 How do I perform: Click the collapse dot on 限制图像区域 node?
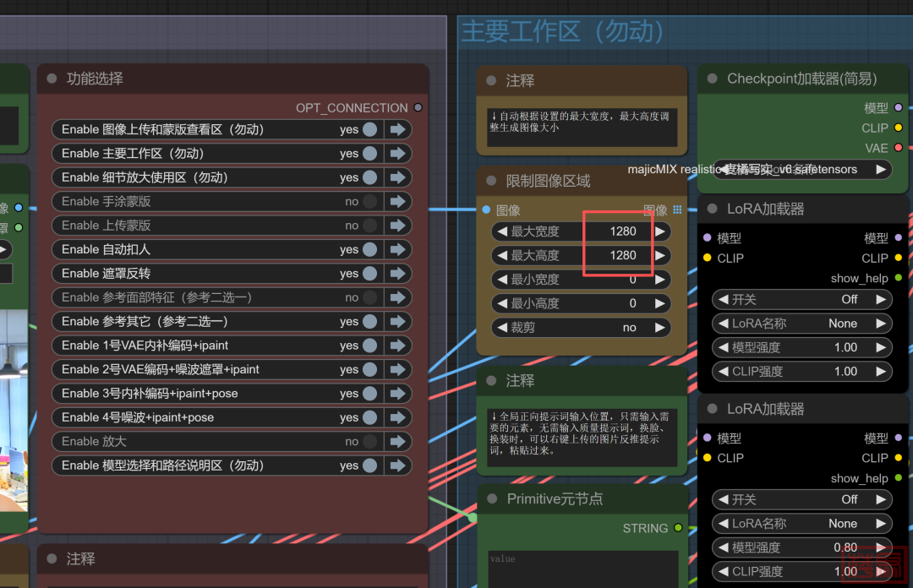(x=491, y=182)
